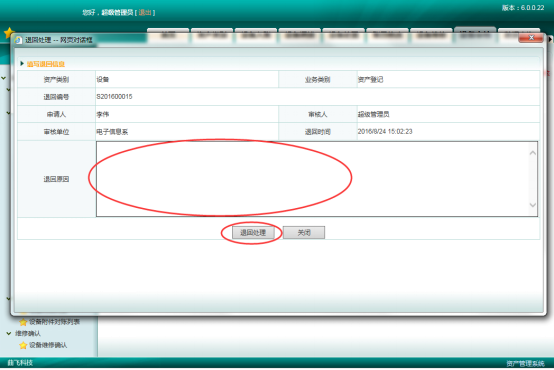
Task: Click the large gold star at top-left
Action: 8,33
